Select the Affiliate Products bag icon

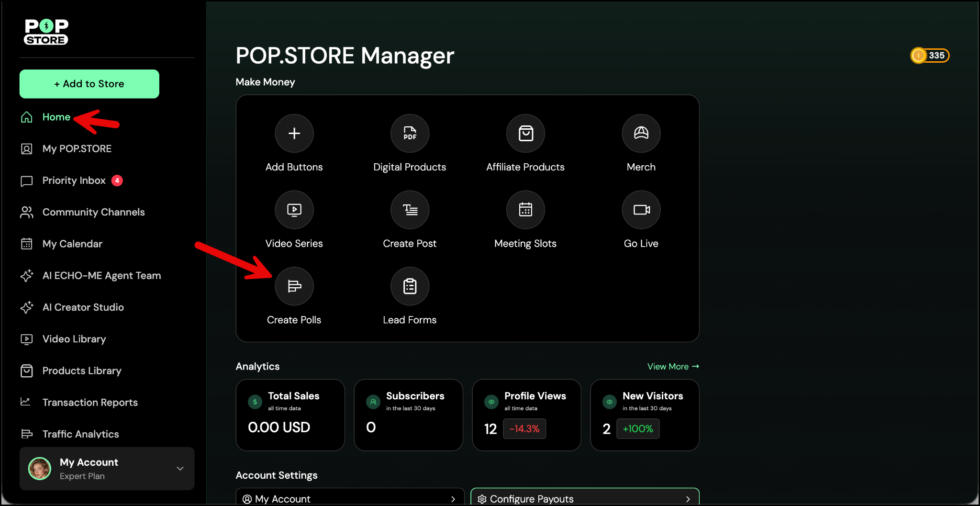525,133
